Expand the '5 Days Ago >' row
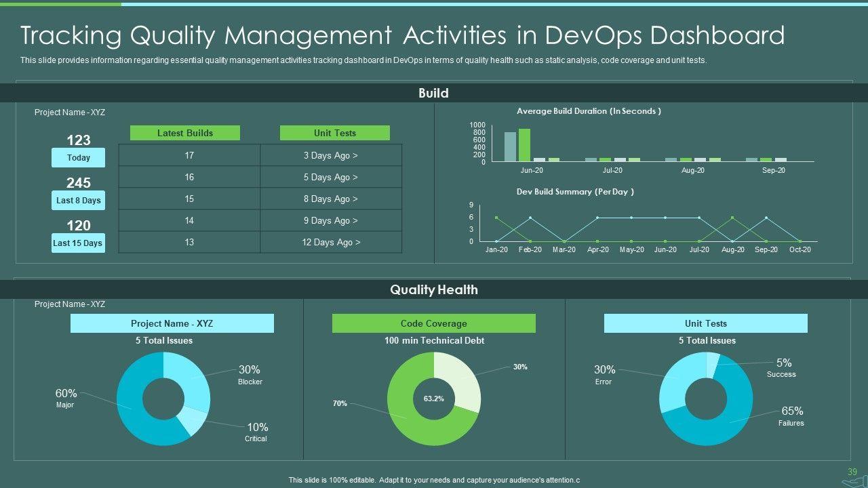868x488 pixels. coord(331,177)
